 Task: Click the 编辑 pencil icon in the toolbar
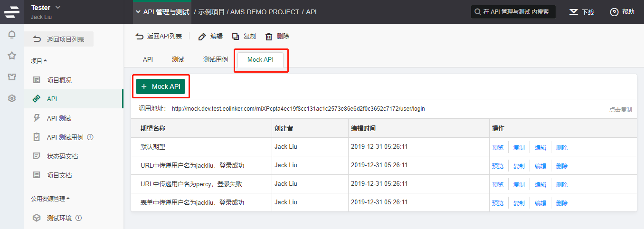point(202,37)
